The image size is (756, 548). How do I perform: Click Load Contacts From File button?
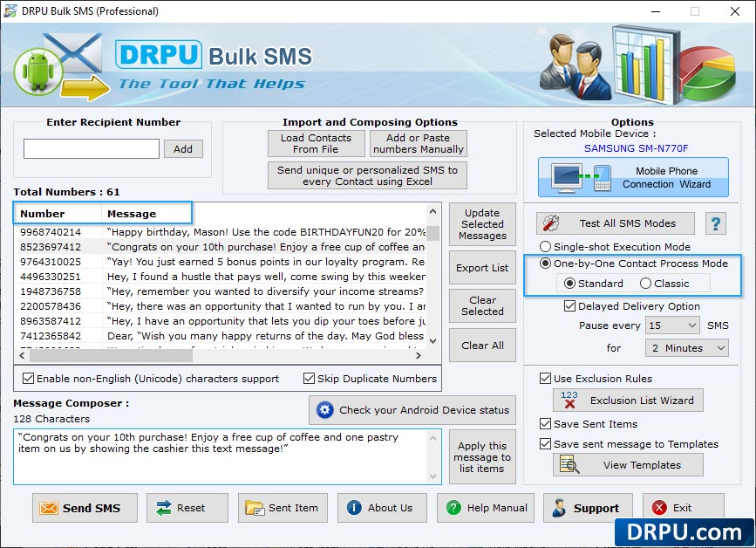click(317, 143)
